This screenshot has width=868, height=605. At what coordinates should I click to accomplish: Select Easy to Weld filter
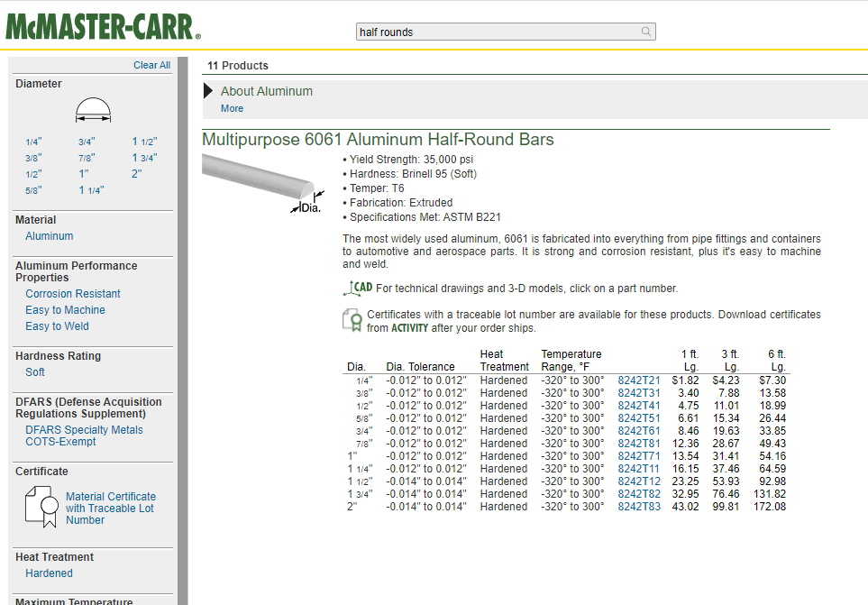[57, 326]
